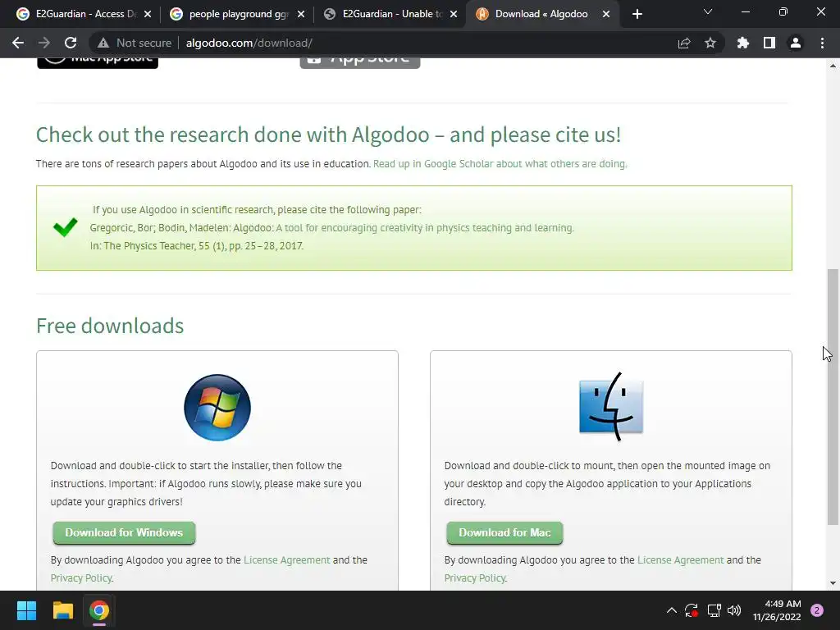Click the citation line 'In: The Physics Teacher, 55 (1)'
Screen dimensions: 840x630
coord(197,246)
